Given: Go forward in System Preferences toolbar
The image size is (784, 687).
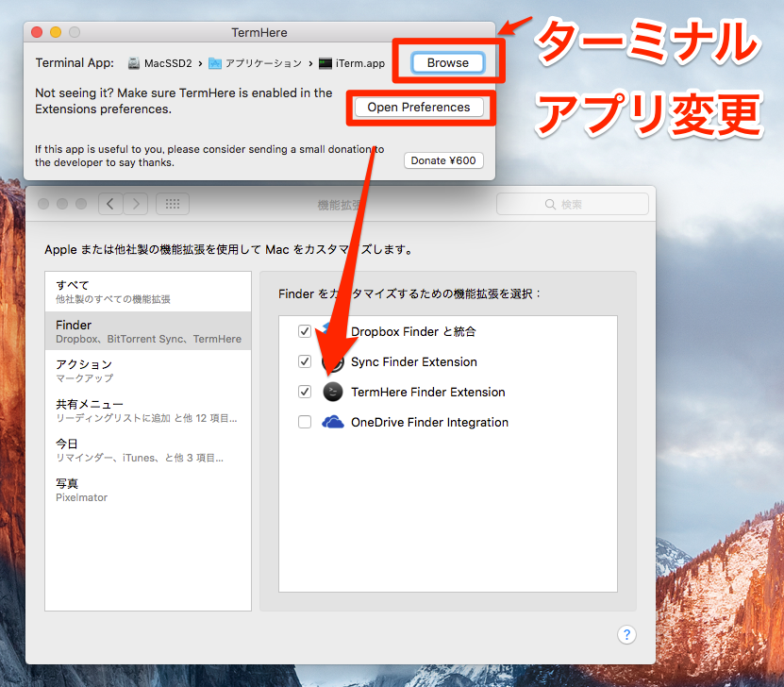Looking at the screenshot, I should point(136,204).
